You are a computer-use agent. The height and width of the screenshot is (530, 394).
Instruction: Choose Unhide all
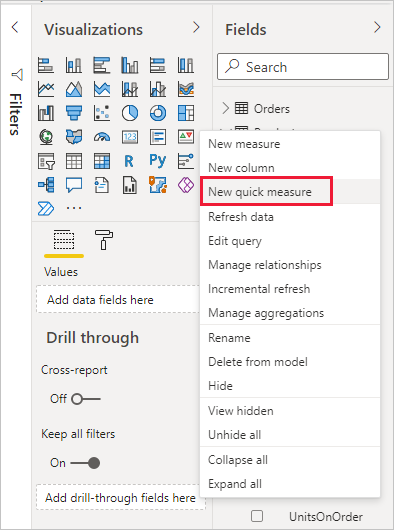(290, 435)
